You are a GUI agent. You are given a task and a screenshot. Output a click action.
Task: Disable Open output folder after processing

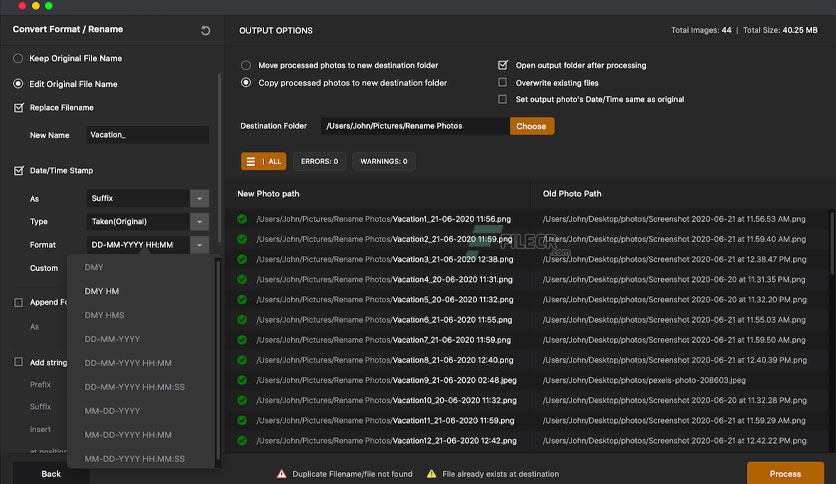(502, 65)
